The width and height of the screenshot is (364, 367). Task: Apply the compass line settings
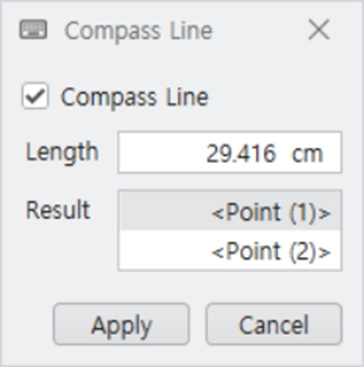tap(121, 324)
